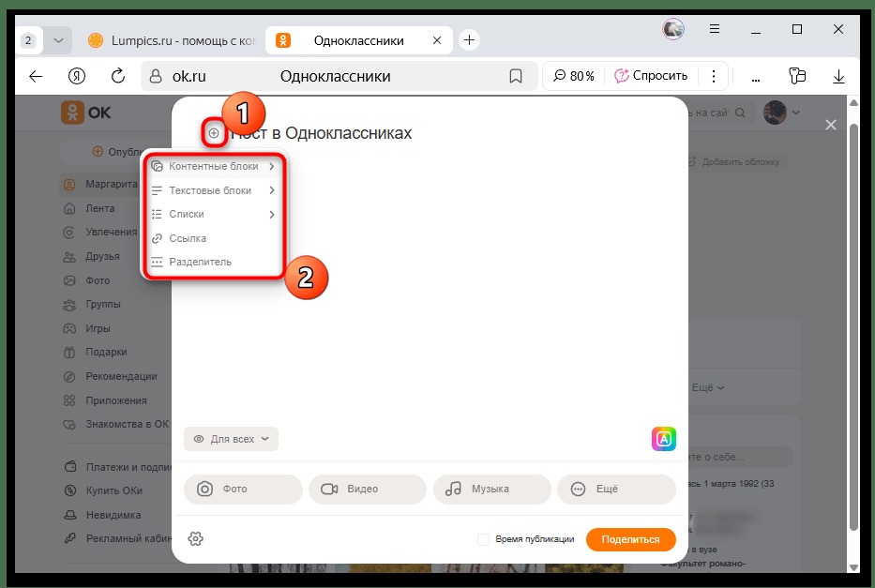Click ok.ru address field
The image size is (875, 588).
click(x=338, y=76)
